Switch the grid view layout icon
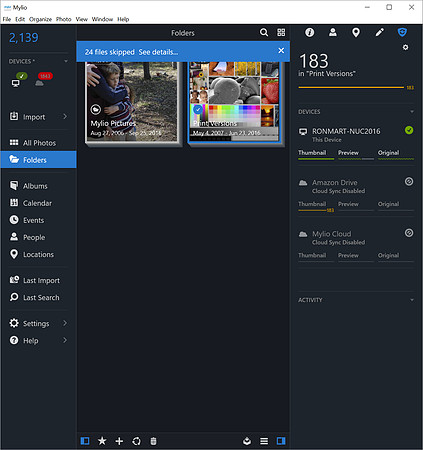The image size is (423, 450). tap(281, 32)
